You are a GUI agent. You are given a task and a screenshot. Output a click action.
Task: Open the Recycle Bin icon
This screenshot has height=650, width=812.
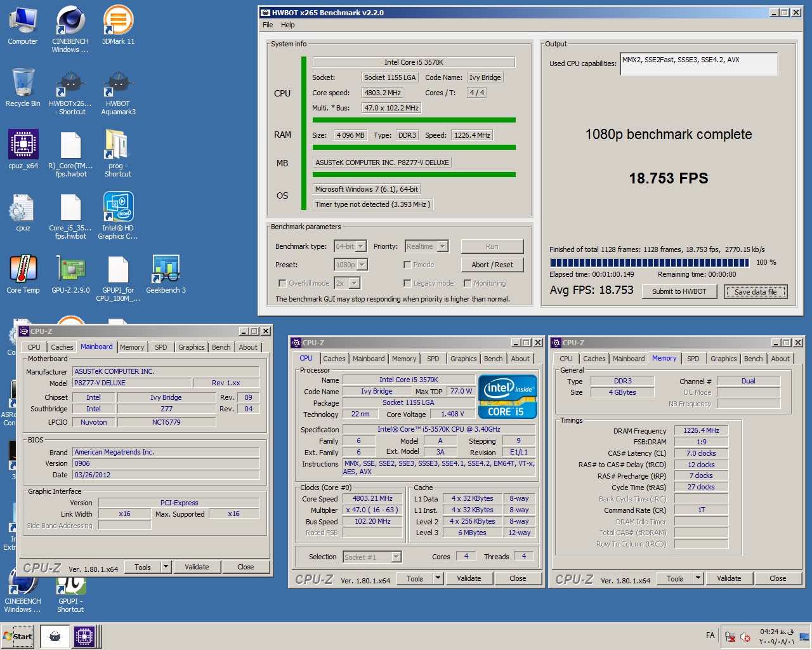click(x=23, y=88)
